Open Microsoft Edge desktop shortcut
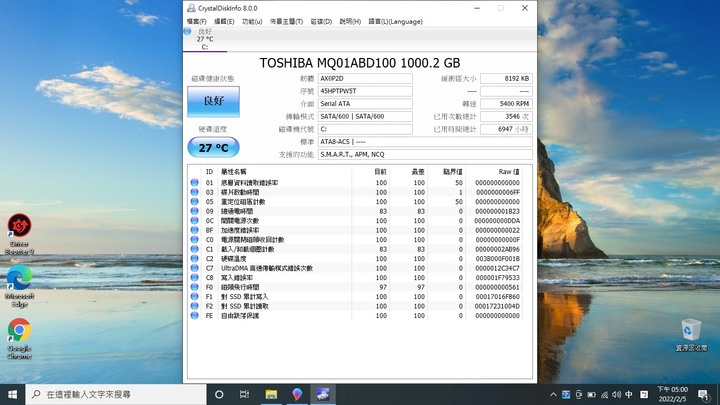This screenshot has height=405, width=720. pos(19,286)
